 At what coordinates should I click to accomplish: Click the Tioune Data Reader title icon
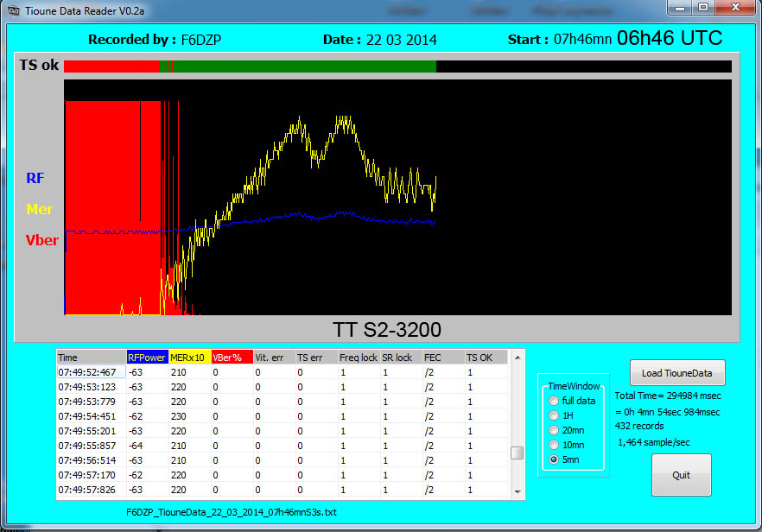(14, 10)
